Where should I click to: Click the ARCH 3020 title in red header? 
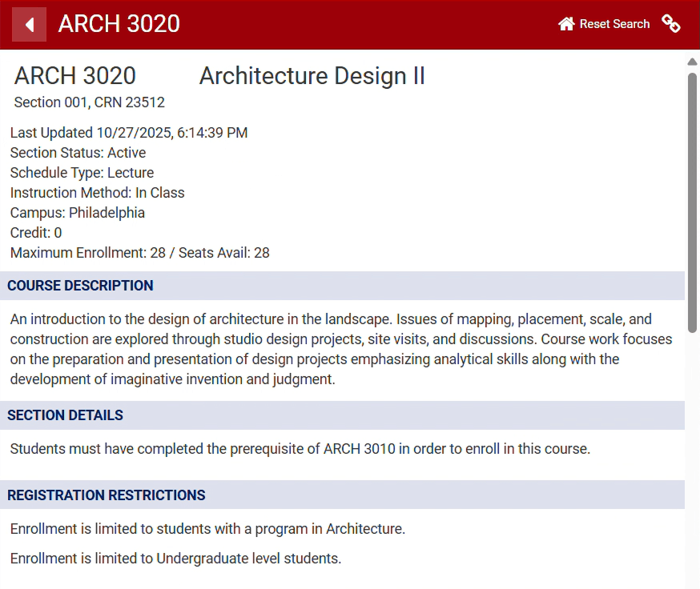coord(119,24)
